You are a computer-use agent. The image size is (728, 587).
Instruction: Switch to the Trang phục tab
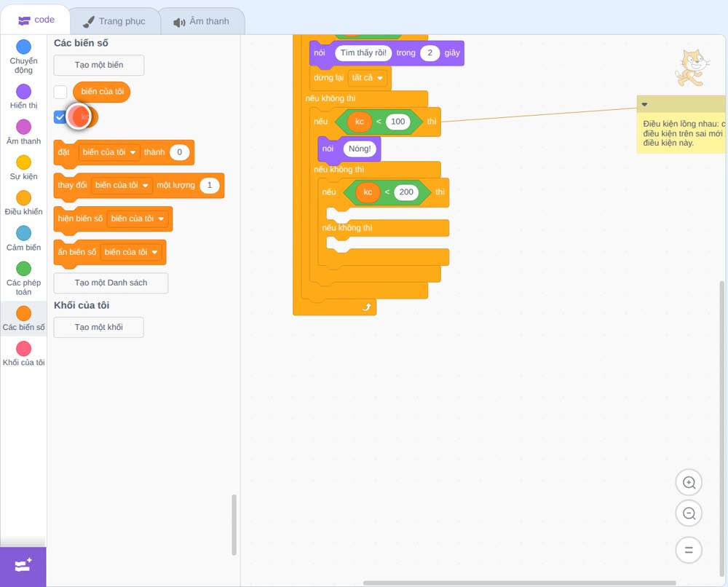pos(114,21)
